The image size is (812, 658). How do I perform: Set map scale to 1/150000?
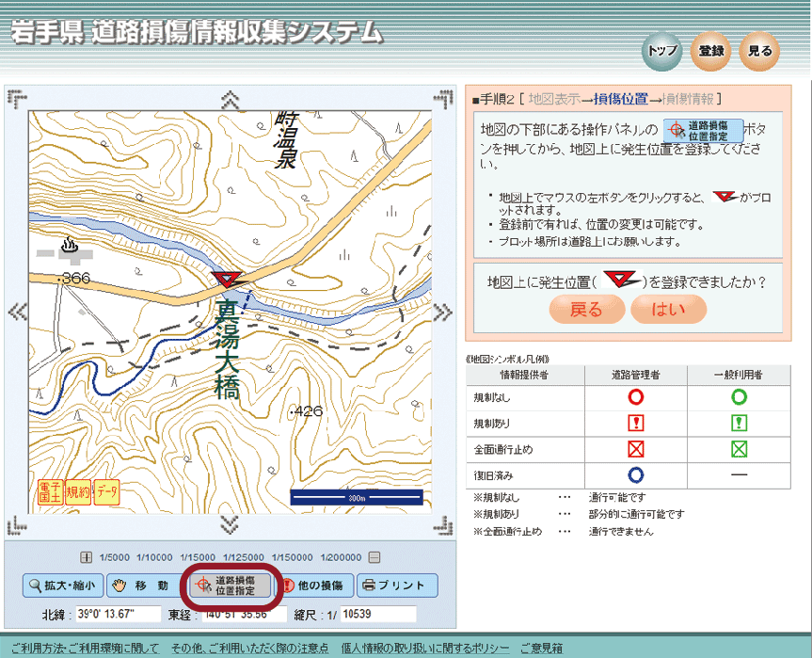(292, 557)
